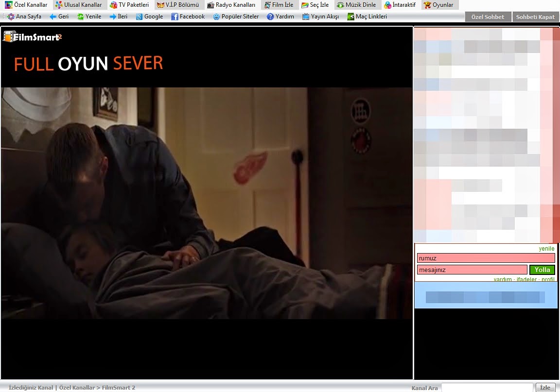The height and width of the screenshot is (392, 560).
Task: Open the yardım chat link
Action: tap(503, 279)
